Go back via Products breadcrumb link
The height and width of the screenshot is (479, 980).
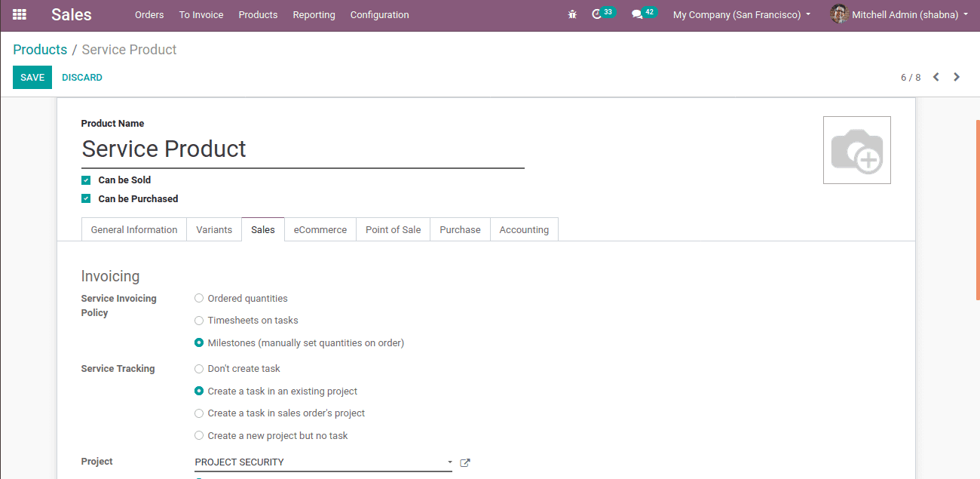tap(40, 50)
